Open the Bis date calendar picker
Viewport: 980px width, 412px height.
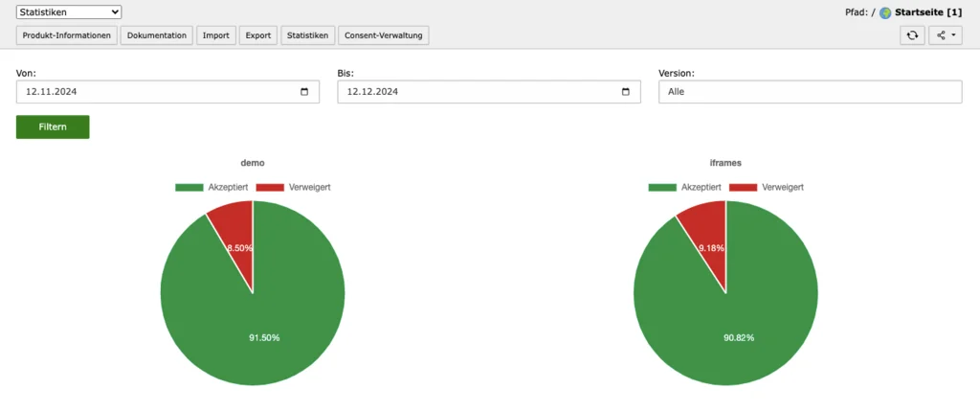tap(626, 92)
